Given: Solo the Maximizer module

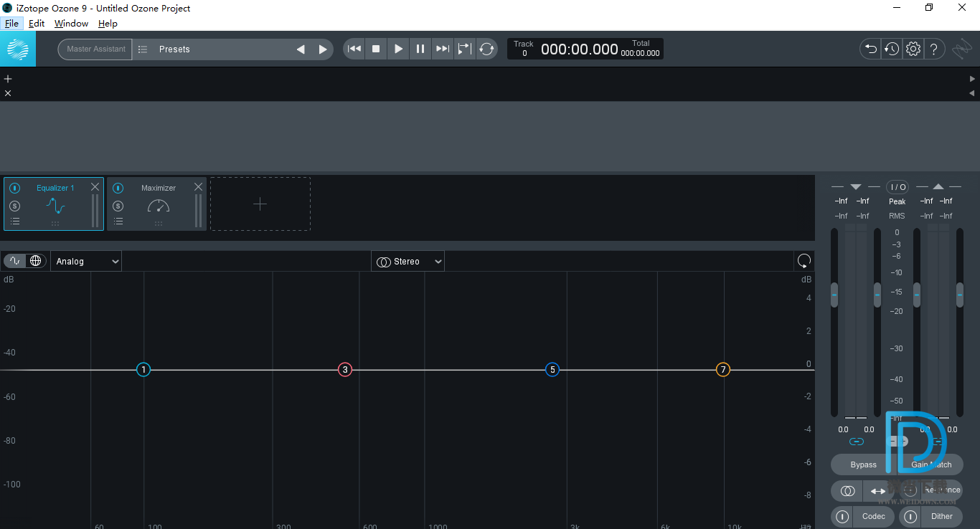Looking at the screenshot, I should [118, 206].
